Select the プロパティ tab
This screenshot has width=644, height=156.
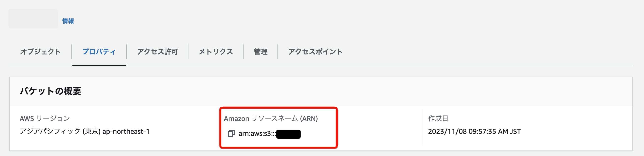[x=99, y=52]
